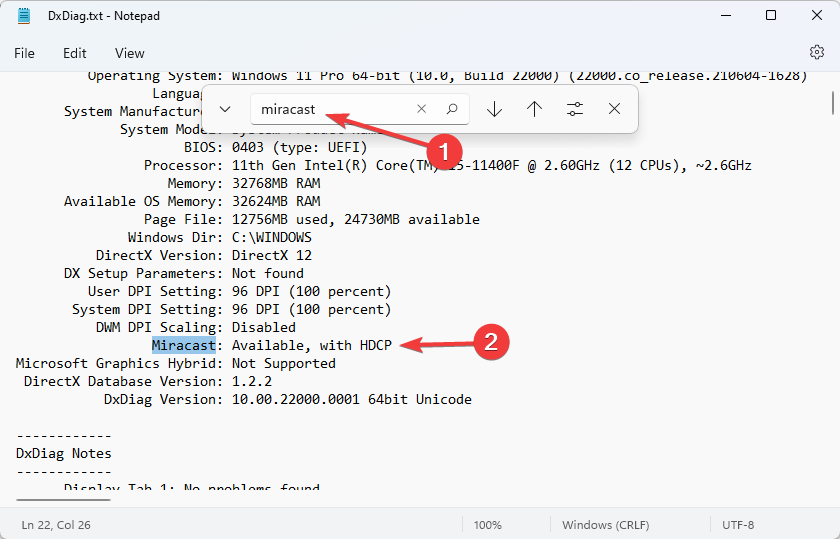This screenshot has height=539, width=840.
Task: Find next match with the down arrow
Action: [494, 109]
